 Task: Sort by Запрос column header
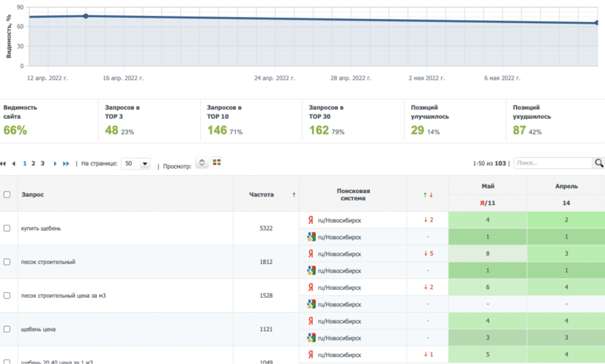click(32, 195)
